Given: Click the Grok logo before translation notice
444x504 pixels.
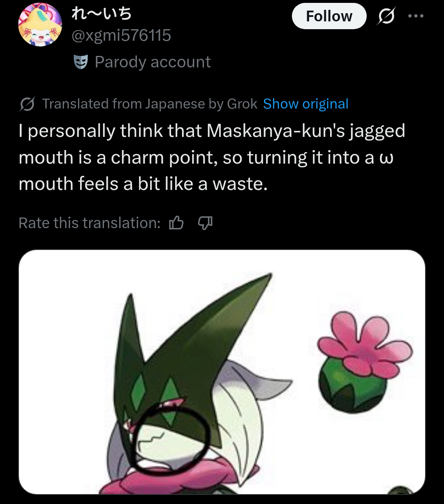Looking at the screenshot, I should 27,104.
